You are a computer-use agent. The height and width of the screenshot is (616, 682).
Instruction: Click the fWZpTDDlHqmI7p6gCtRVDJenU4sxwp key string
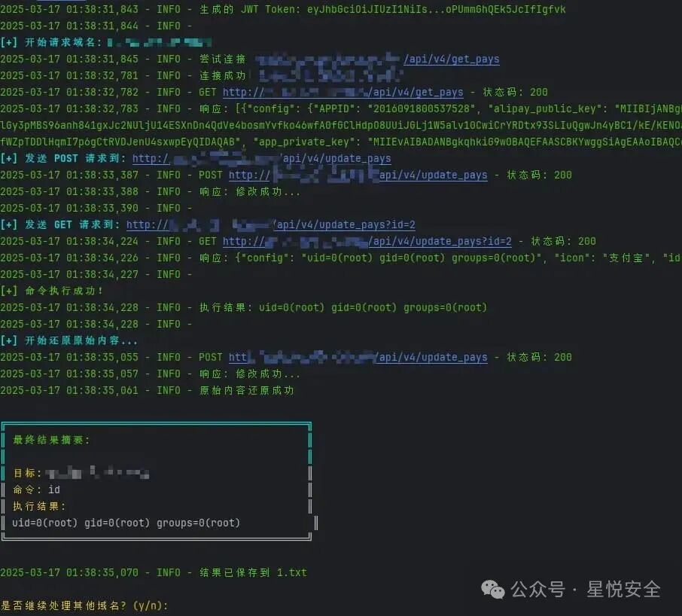pos(120,142)
